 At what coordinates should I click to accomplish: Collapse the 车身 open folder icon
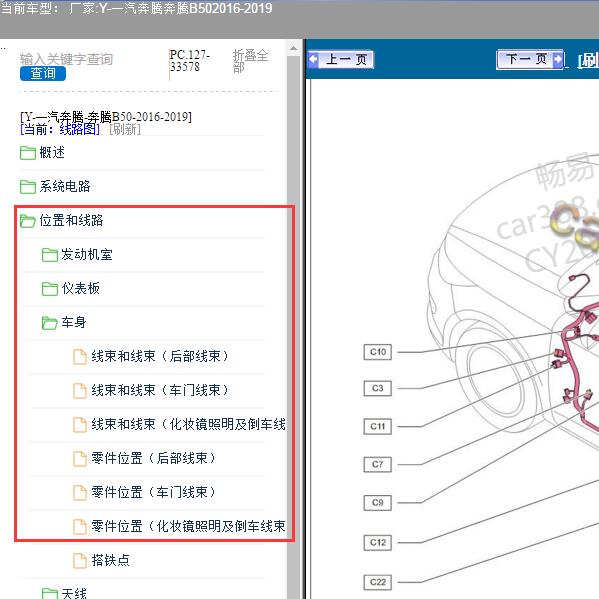50,323
